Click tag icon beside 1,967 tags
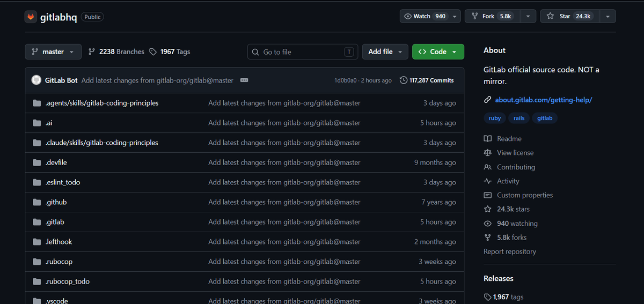The width and height of the screenshot is (644, 304). pos(487,297)
